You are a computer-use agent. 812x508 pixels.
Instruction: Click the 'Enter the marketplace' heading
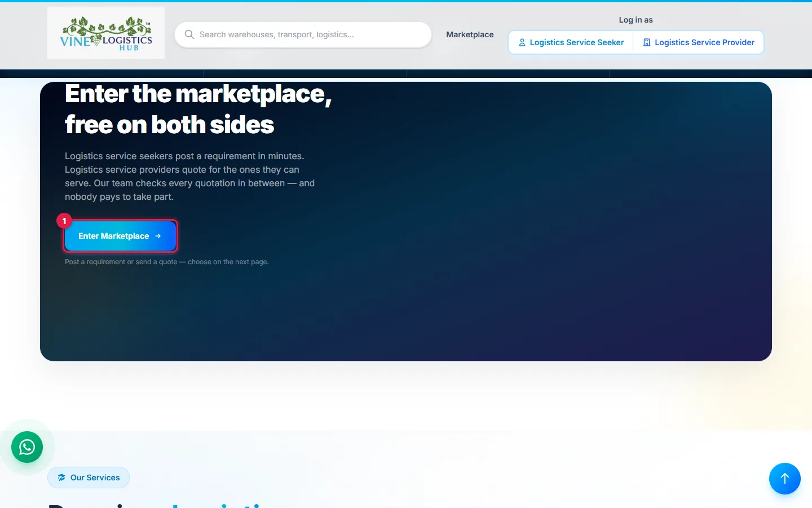198,109
